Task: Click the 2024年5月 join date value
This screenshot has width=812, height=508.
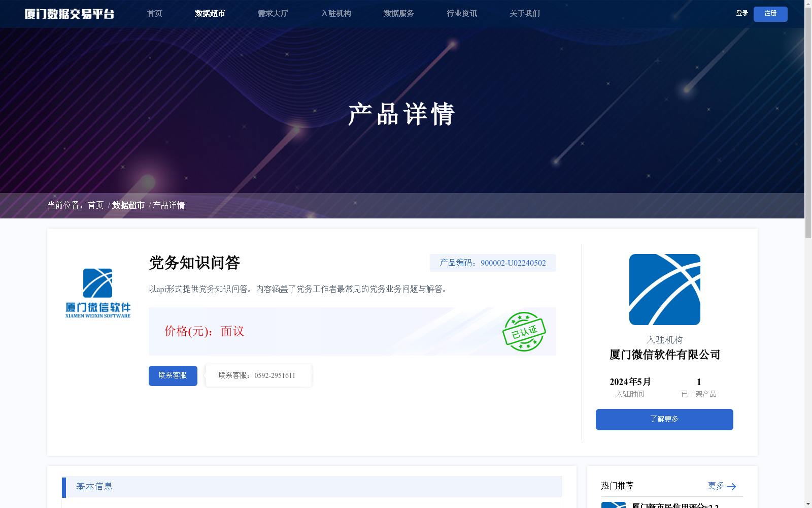Action: [x=630, y=382]
